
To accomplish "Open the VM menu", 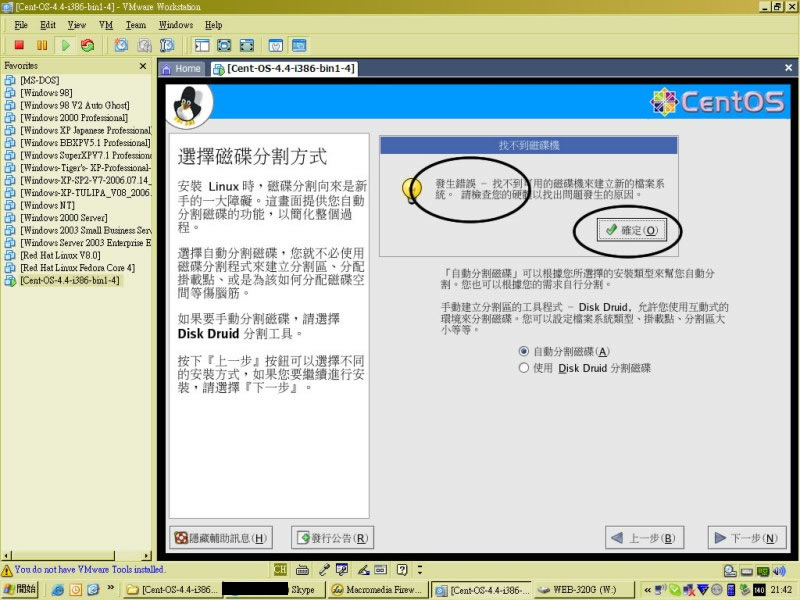I will (106, 25).
